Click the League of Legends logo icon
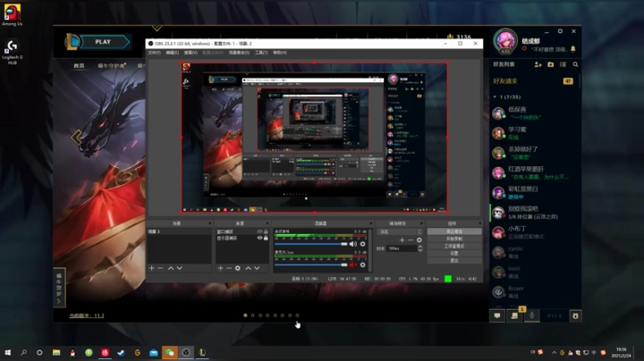The image size is (644, 361). point(72,41)
